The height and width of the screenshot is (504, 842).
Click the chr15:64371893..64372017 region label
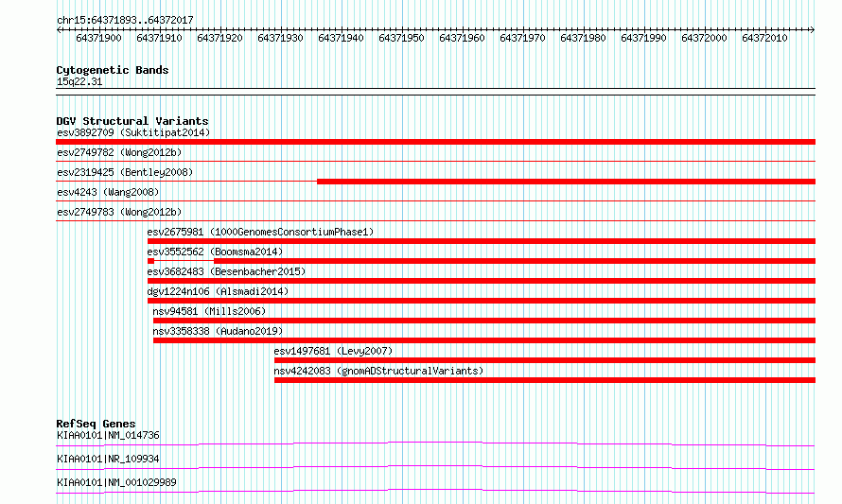[x=125, y=20]
